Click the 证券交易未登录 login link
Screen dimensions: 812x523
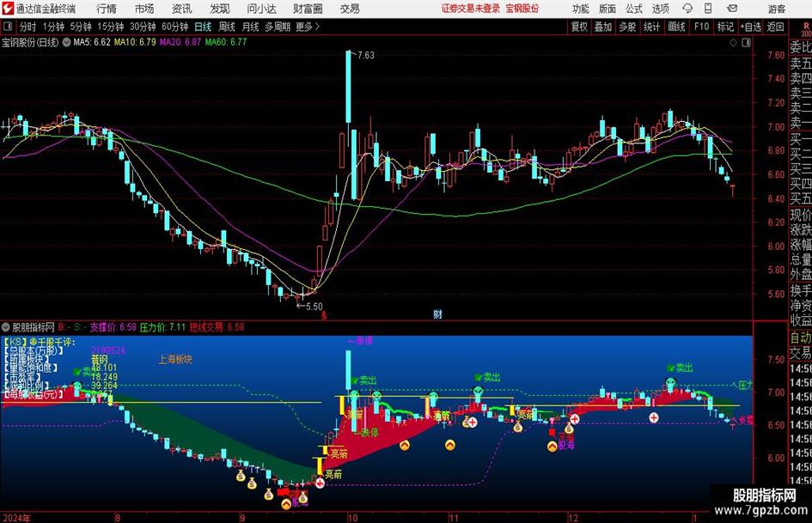pyautogui.click(x=471, y=9)
